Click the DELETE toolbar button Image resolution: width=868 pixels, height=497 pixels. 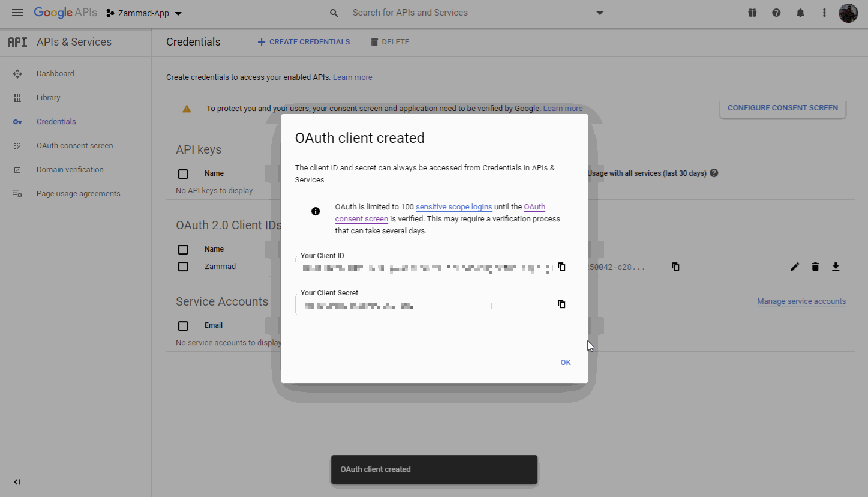pos(389,42)
